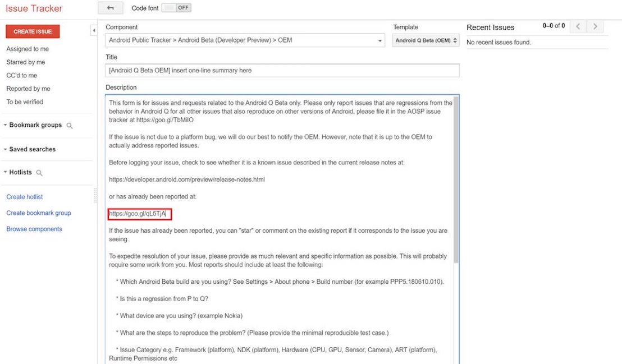
Task: Click the Create hotlist link
Action: pos(24,197)
